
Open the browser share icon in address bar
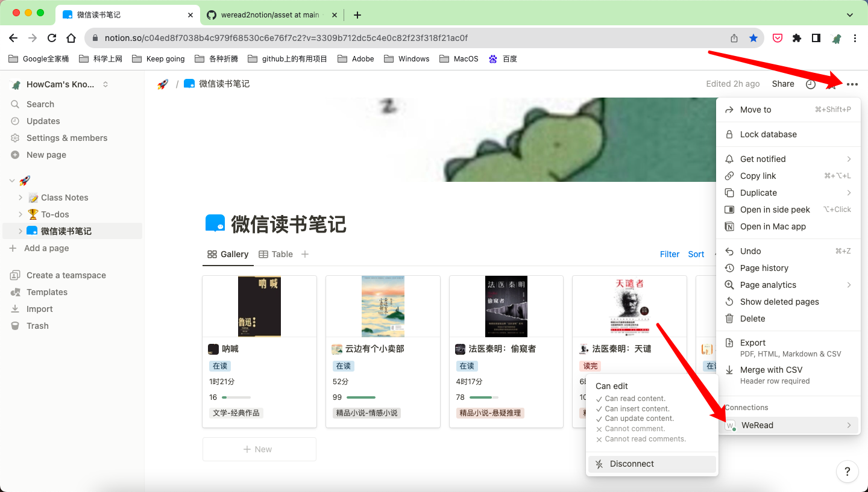(x=734, y=38)
